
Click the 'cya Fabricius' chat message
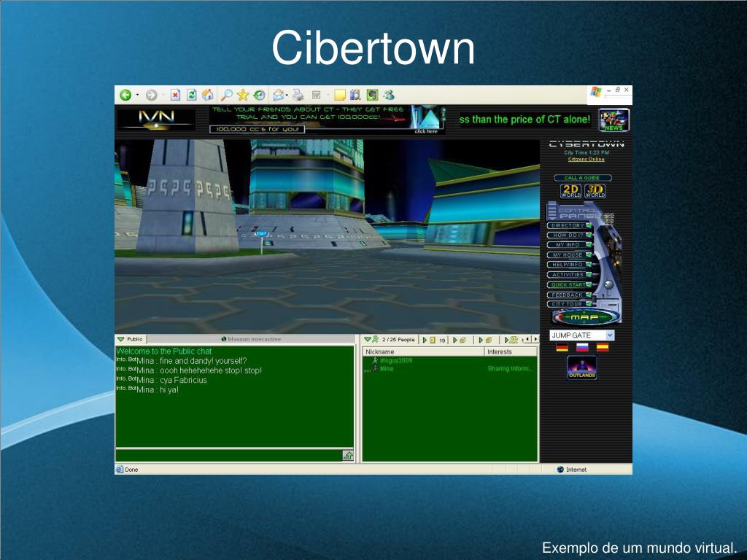tap(183, 380)
